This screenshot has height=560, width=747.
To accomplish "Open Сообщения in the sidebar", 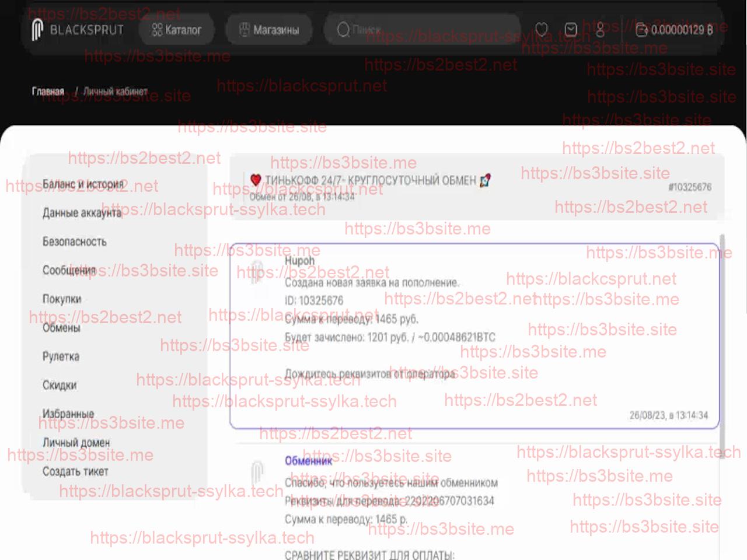I will 69,270.
